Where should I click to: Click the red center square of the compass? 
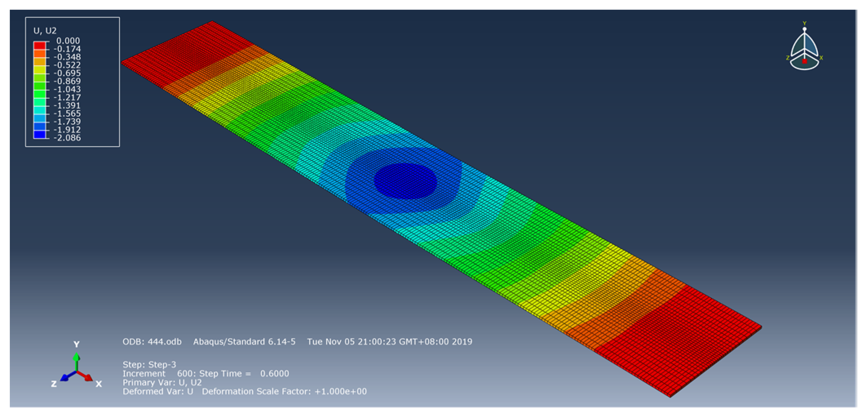(x=804, y=61)
